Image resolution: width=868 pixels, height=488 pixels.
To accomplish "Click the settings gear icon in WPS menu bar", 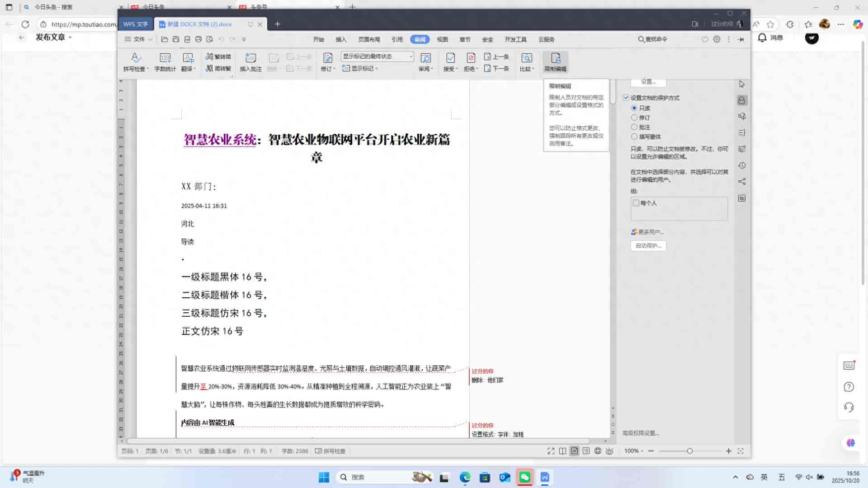I will pos(717,39).
